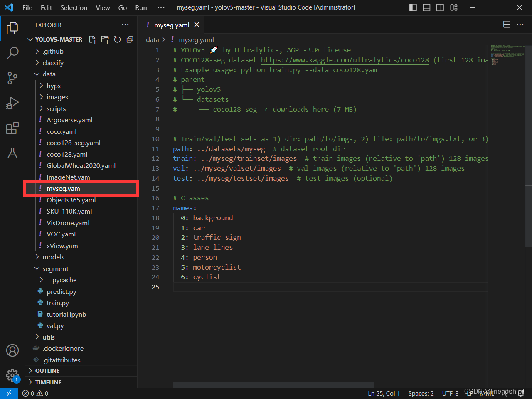Split the editor to the right
Screen dimensions: 532x399
507,25
